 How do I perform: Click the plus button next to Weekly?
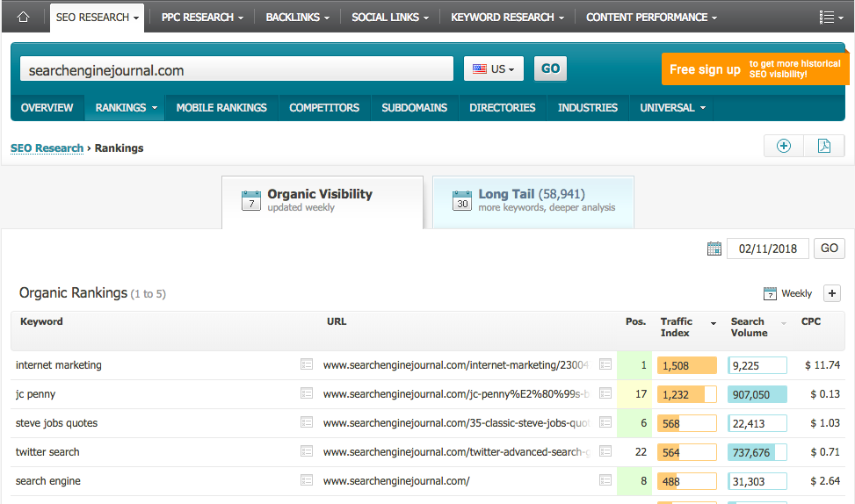[x=831, y=293]
